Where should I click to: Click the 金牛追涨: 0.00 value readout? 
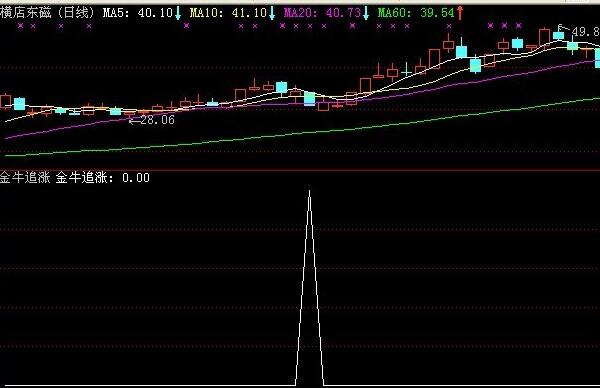(103, 178)
